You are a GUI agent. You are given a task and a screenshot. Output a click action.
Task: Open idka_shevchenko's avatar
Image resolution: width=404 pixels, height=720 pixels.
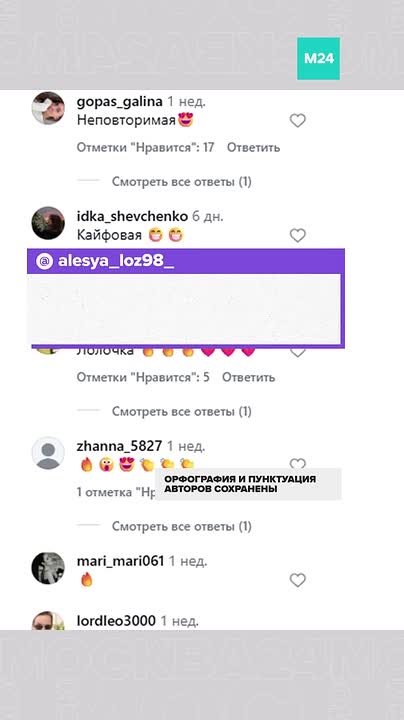tap(48, 223)
